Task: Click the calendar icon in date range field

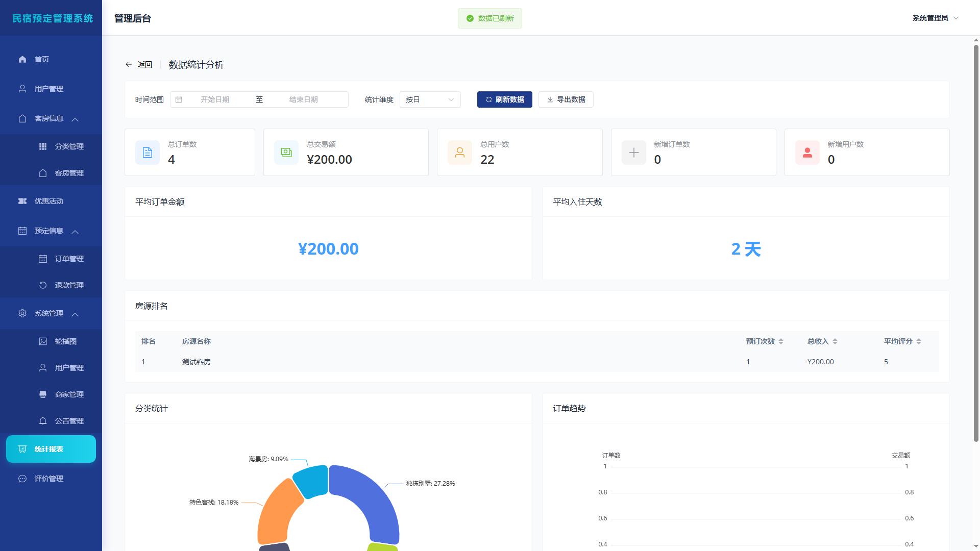Action: (179, 99)
